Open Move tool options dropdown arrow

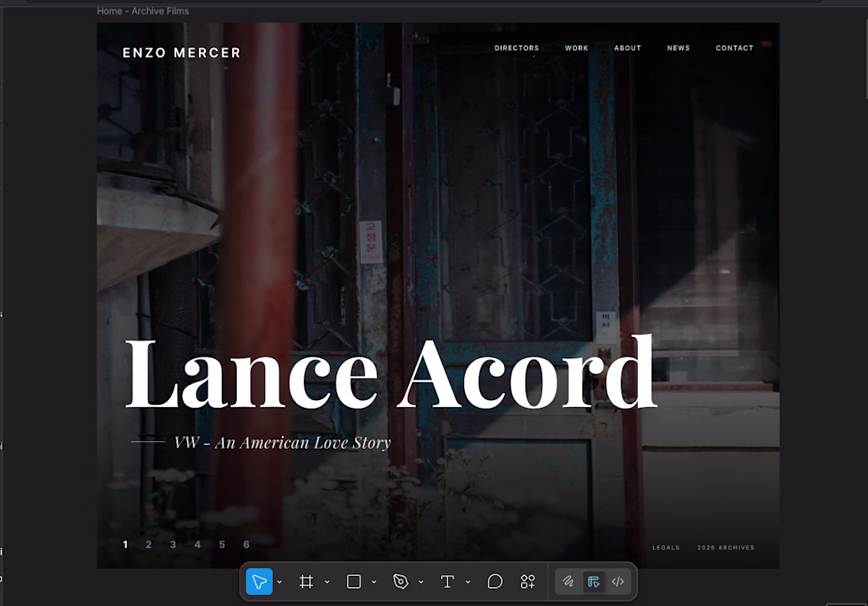[x=279, y=582]
